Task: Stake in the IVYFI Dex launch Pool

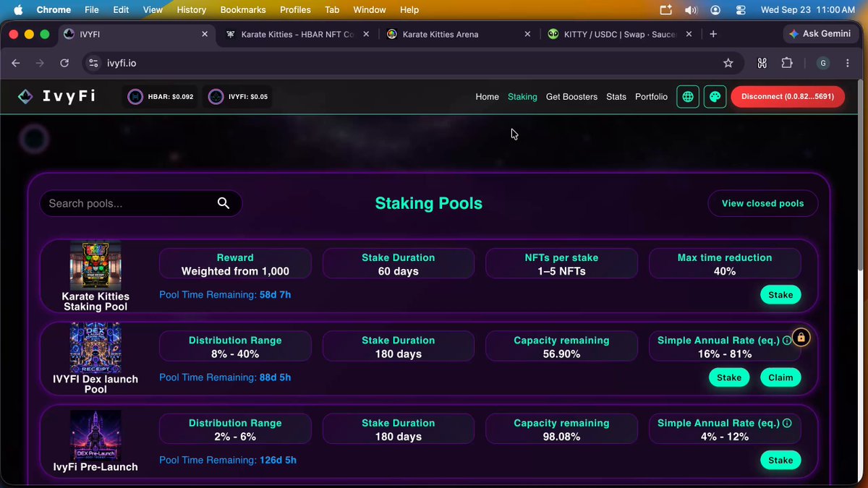Action: pos(729,377)
